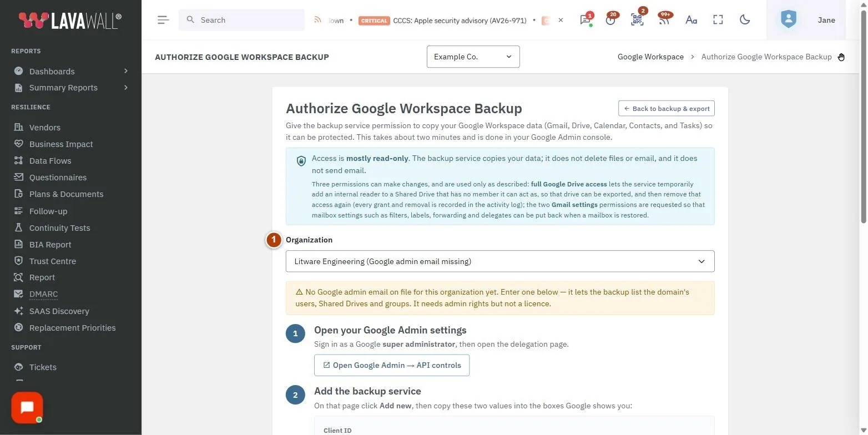
Task: Toggle dark mode moon icon
Action: [x=745, y=20]
